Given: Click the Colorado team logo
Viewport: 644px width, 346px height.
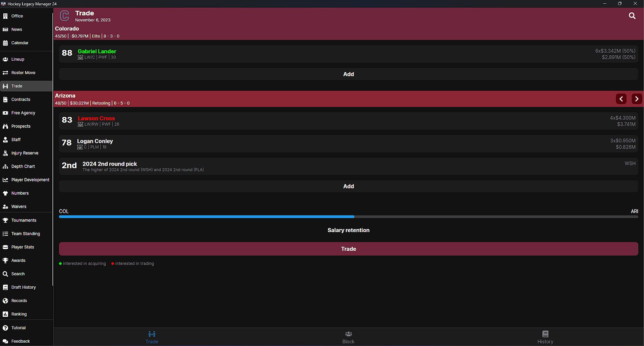Looking at the screenshot, I should click(x=64, y=16).
